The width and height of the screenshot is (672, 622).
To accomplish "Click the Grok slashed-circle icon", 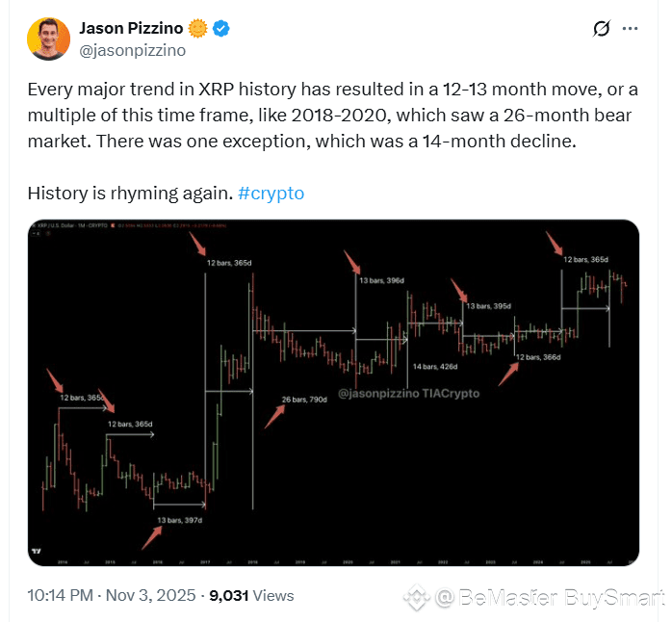I will click(x=602, y=29).
